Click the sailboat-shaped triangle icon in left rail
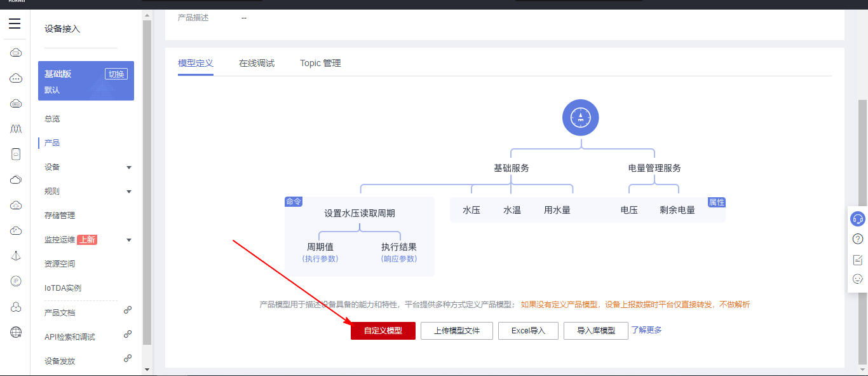This screenshot has width=868, height=376. click(16, 256)
